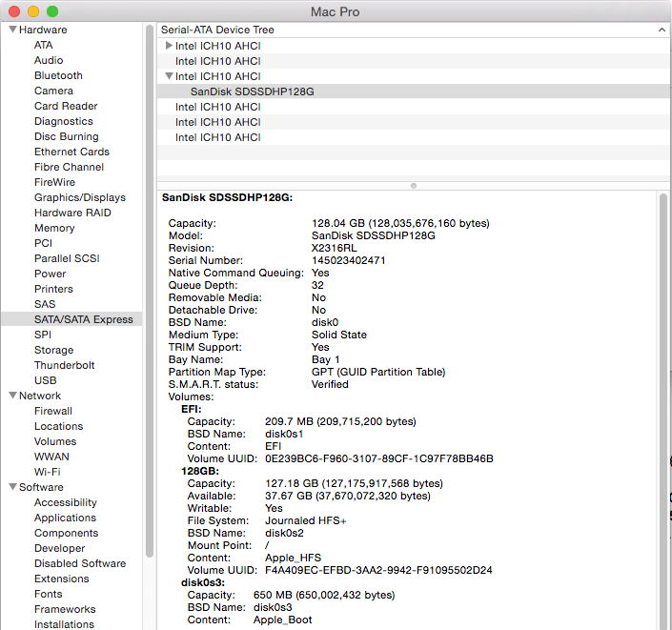
Task: Select Bluetooth in the sidebar
Action: click(58, 75)
